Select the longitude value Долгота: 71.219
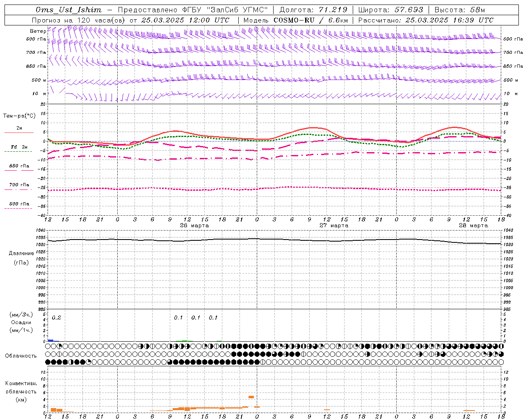Screen dimensions: 525x420 point(314,10)
